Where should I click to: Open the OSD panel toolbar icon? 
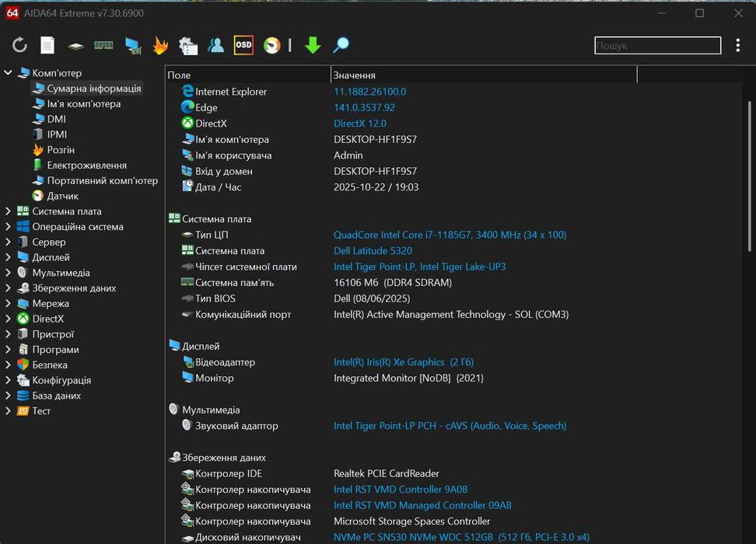[x=243, y=45]
